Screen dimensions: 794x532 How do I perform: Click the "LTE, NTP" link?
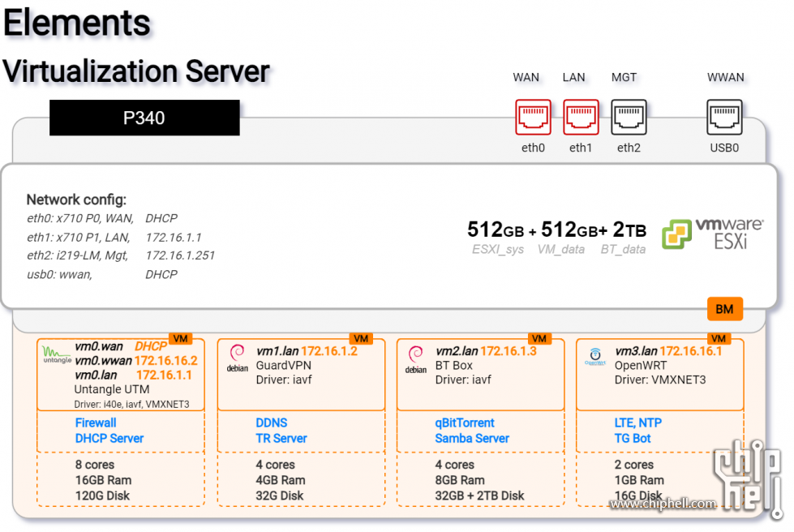[x=638, y=423]
